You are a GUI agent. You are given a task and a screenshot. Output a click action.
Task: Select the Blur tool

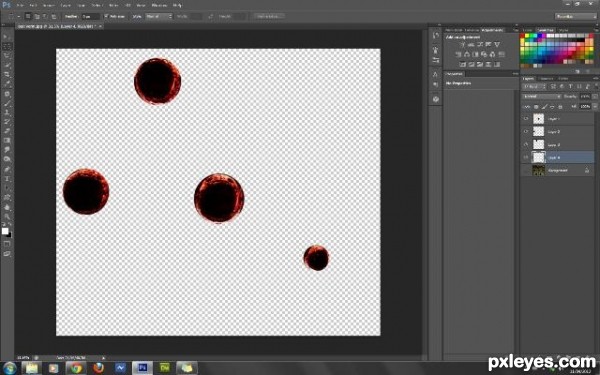click(7, 150)
